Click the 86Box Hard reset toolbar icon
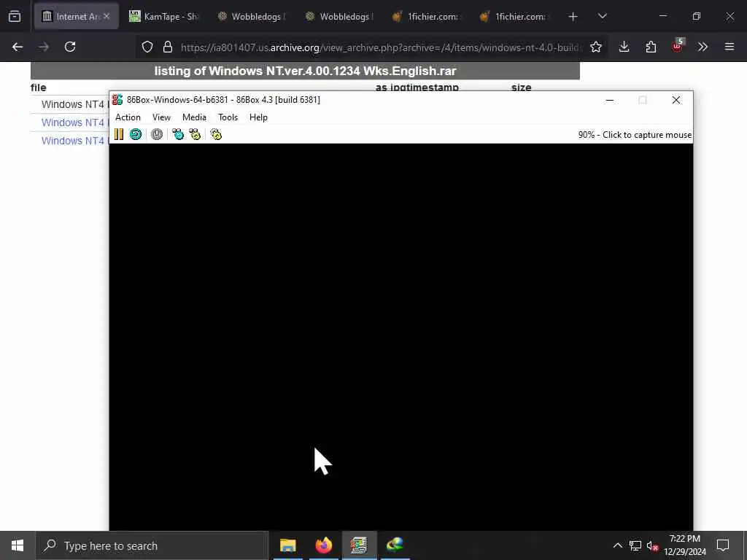The width and height of the screenshot is (747, 560). (x=136, y=135)
